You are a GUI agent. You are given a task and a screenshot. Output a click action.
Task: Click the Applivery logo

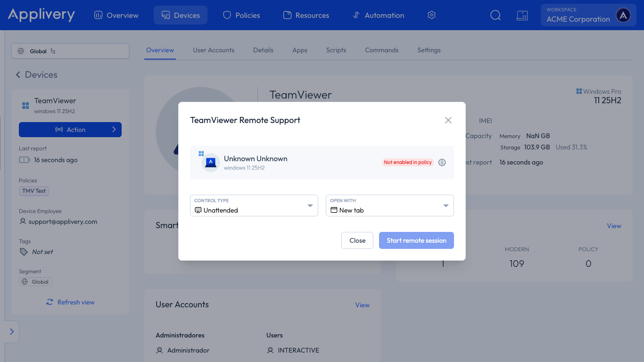[41, 15]
